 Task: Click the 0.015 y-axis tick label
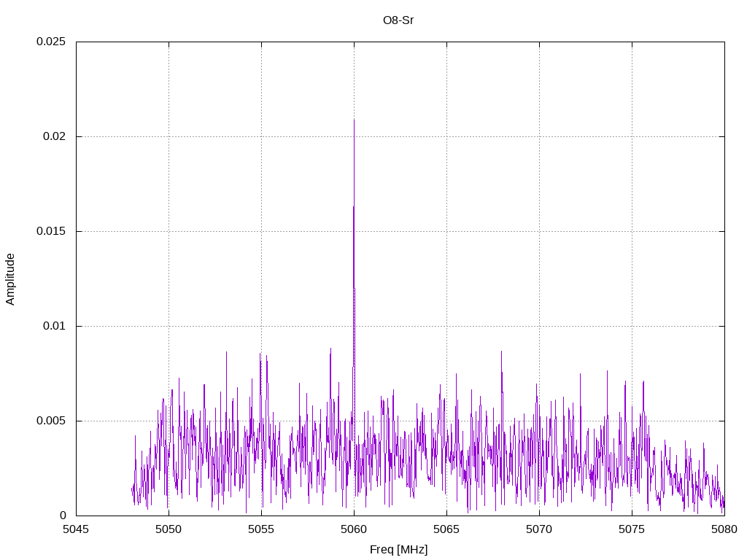51,231
